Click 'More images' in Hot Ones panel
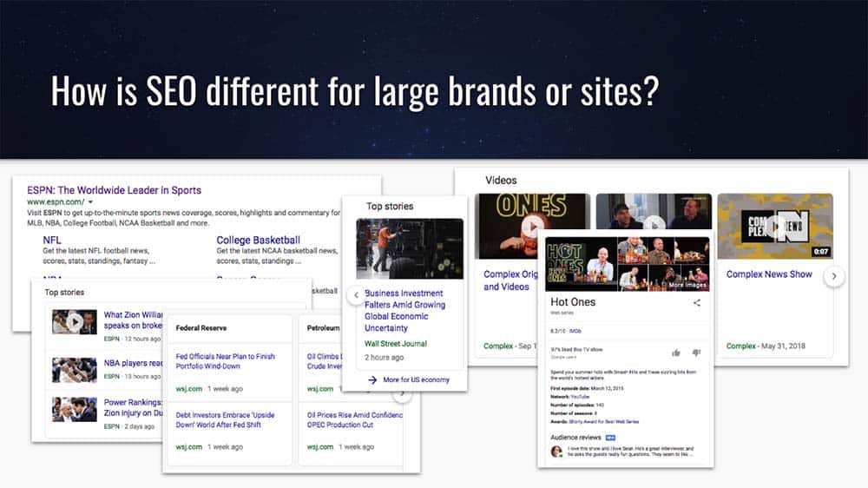 687,285
